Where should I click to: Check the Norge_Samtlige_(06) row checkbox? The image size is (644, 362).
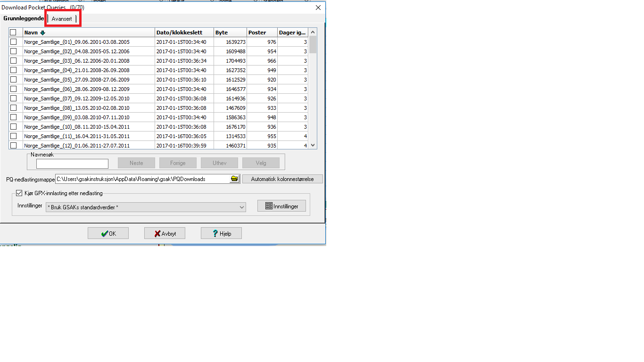[13, 89]
